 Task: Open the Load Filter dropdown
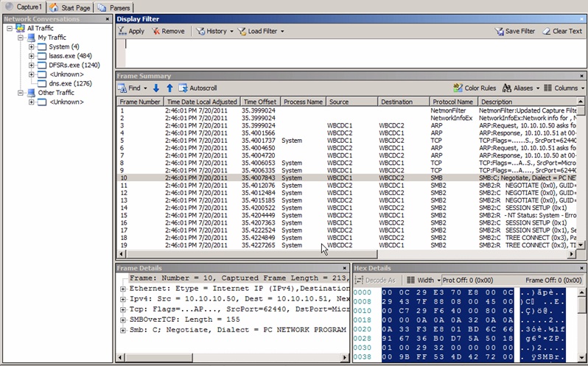(262, 32)
